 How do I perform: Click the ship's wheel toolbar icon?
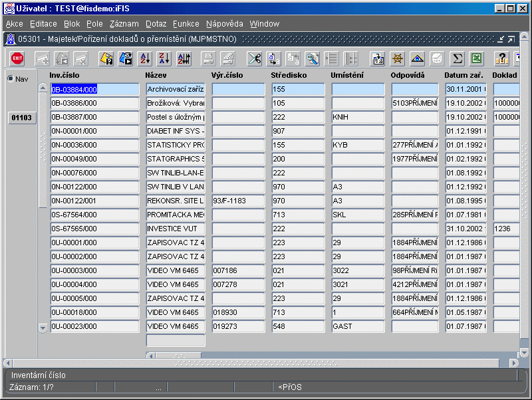click(398, 58)
